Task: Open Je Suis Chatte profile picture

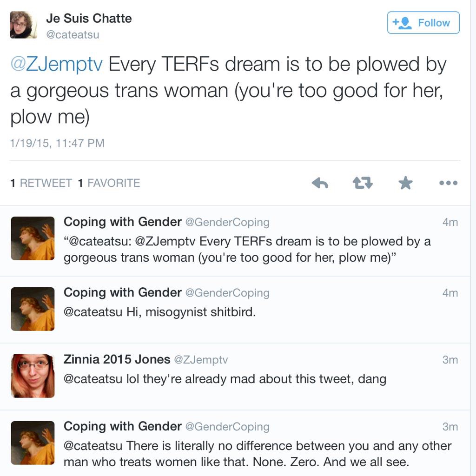Action: tap(24, 25)
